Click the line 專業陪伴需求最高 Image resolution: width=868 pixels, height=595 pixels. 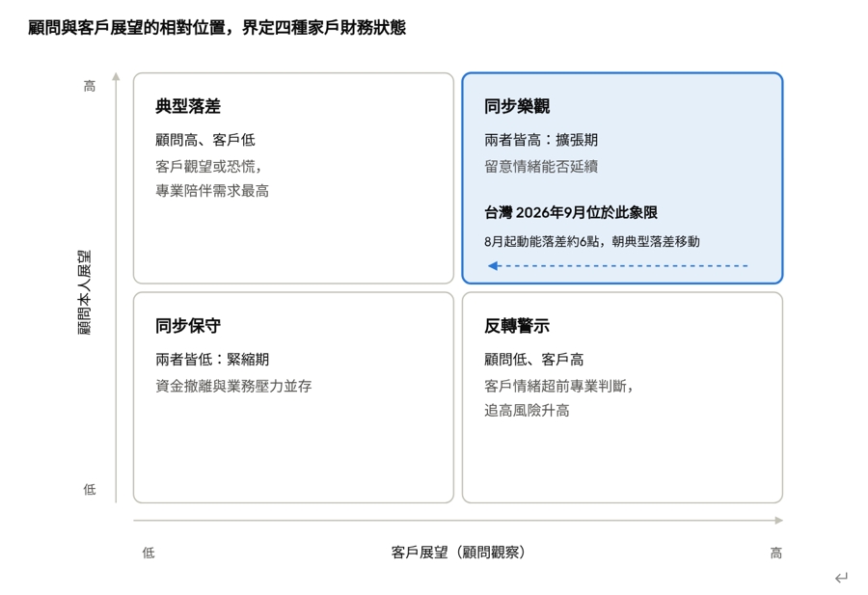[x=212, y=191]
